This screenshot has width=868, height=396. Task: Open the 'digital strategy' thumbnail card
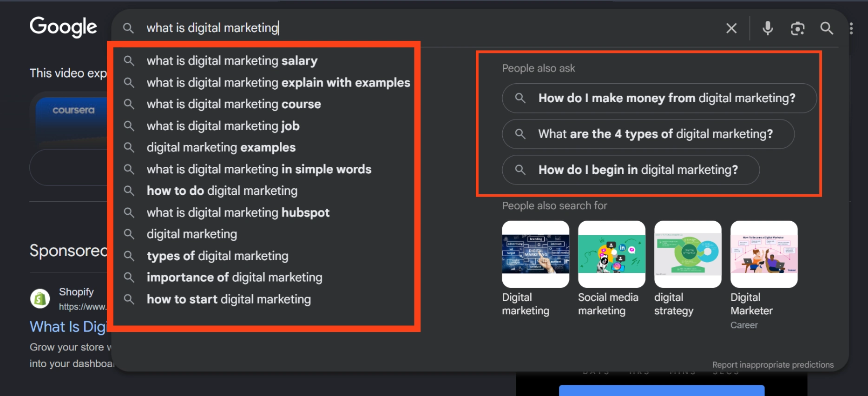coord(688,269)
